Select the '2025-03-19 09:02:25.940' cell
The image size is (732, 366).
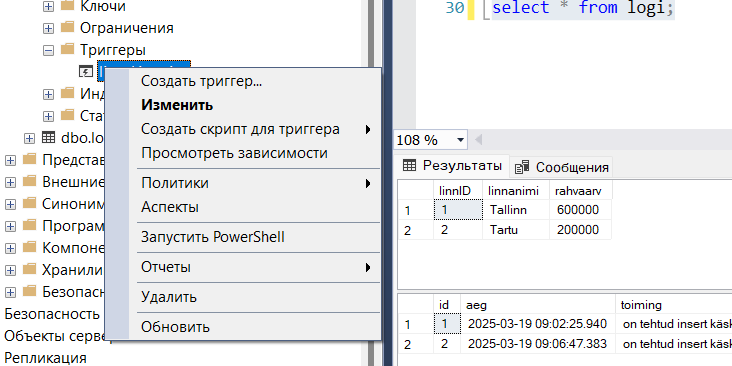[x=538, y=324]
